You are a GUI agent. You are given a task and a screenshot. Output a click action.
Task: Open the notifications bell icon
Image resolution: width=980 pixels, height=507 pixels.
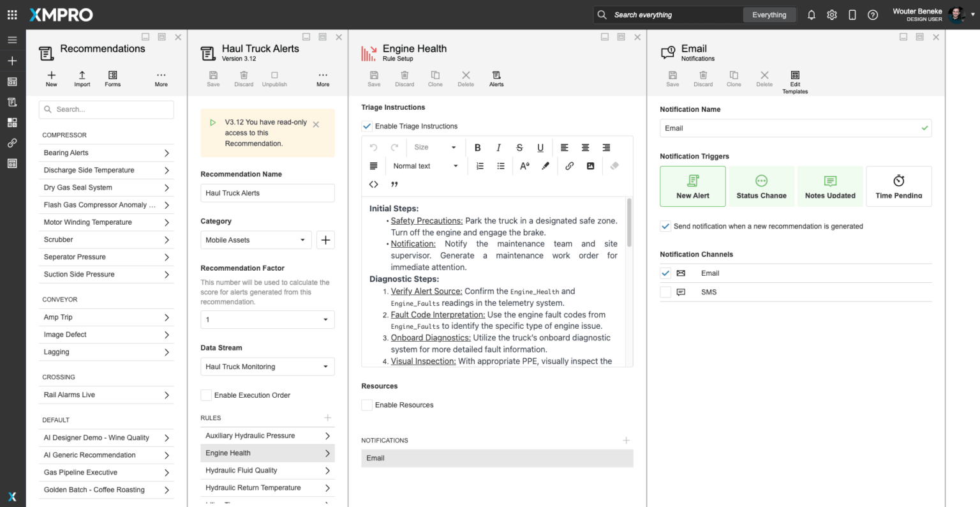[x=811, y=15]
